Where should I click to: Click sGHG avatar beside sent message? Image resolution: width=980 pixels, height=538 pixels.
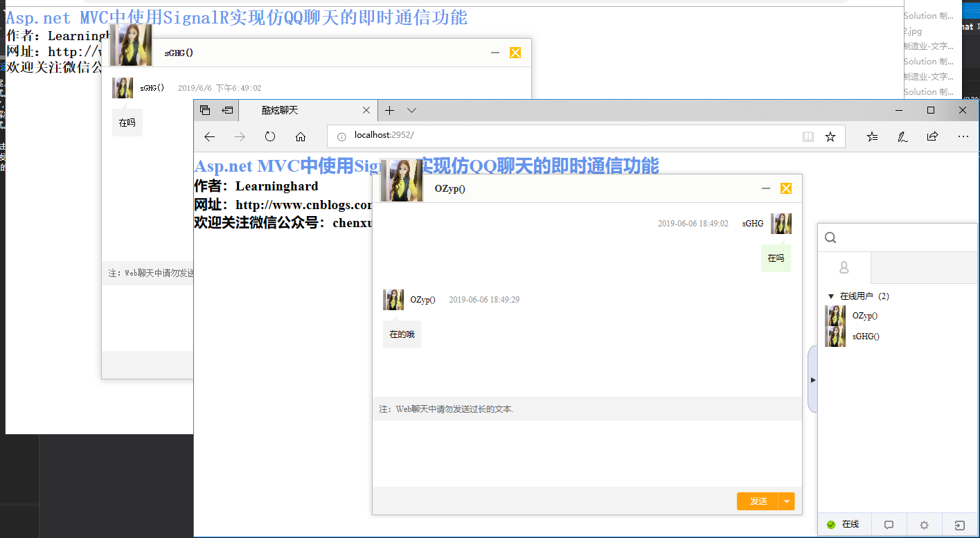[781, 224]
